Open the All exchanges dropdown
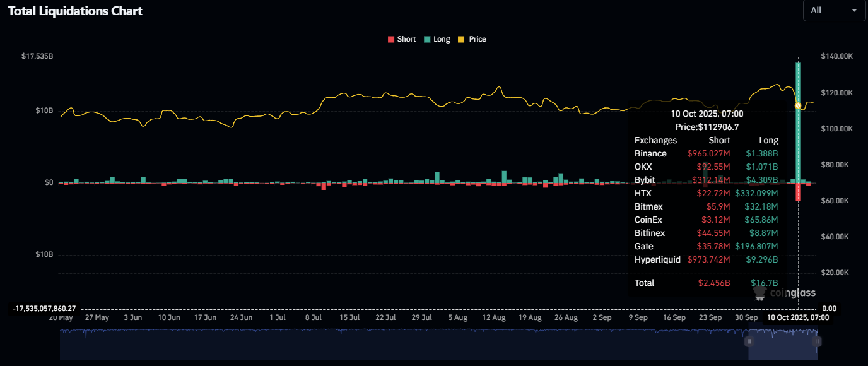 click(x=833, y=11)
